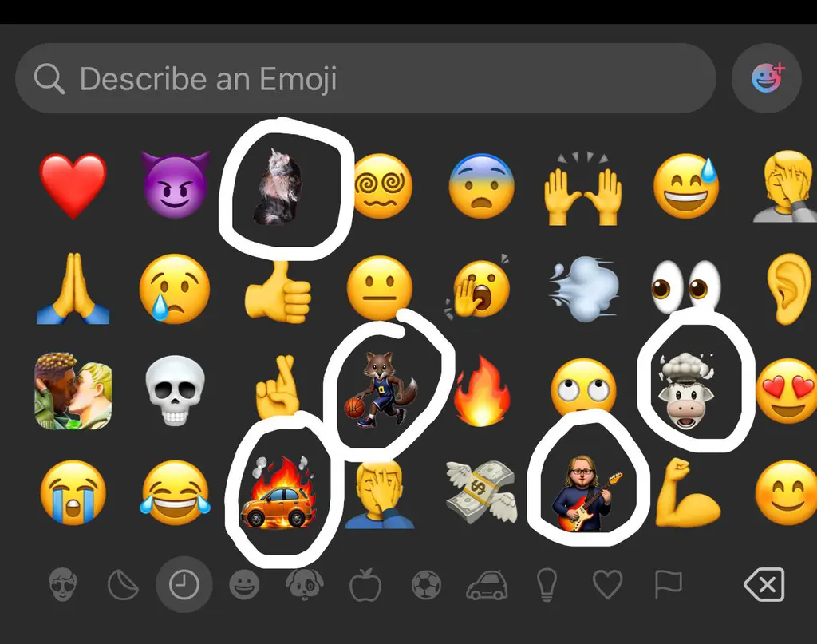817x644 pixels.
Task: Insert the red heart emoji
Action: tap(73, 185)
